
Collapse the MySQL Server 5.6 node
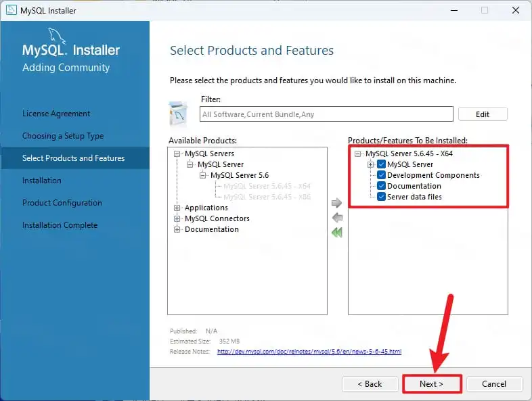(202, 176)
